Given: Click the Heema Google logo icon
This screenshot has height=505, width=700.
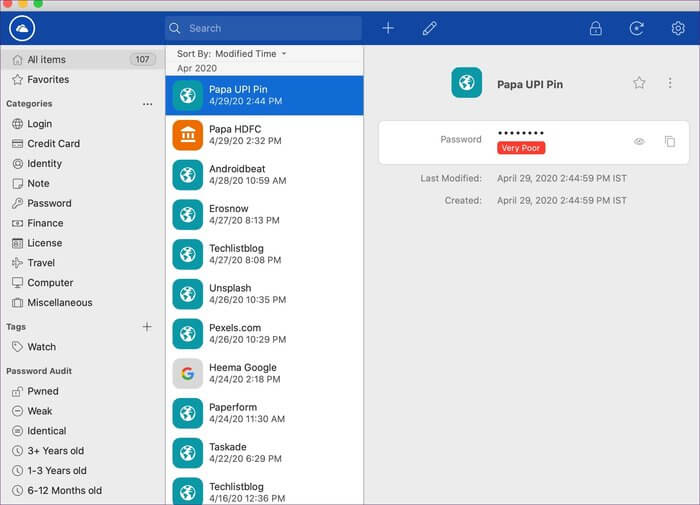Looking at the screenshot, I should pos(188,373).
